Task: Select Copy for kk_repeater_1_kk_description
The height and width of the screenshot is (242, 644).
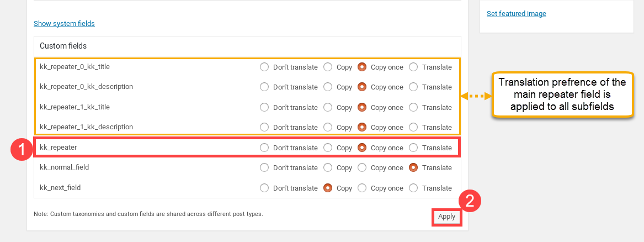Action: (328, 128)
